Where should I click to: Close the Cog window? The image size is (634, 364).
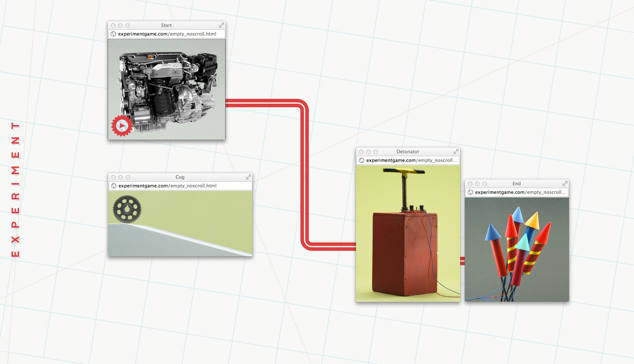[114, 177]
